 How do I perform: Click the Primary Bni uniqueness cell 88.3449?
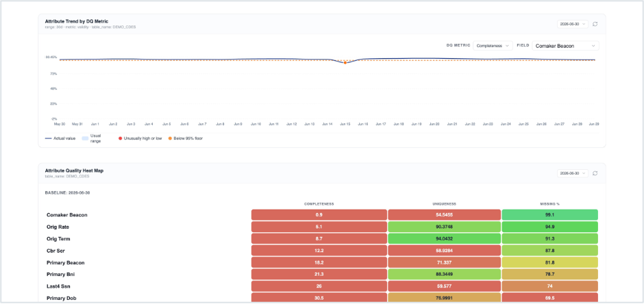pos(445,275)
